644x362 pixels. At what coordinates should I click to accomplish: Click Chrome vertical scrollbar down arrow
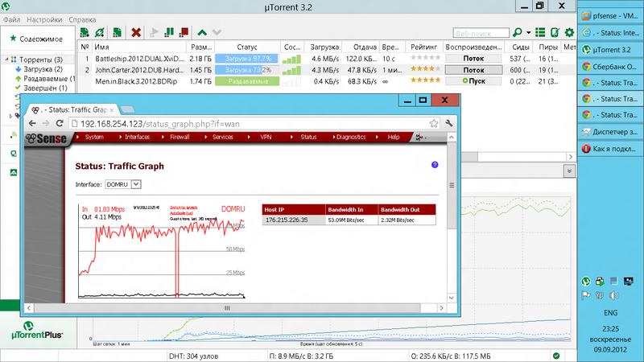click(452, 298)
